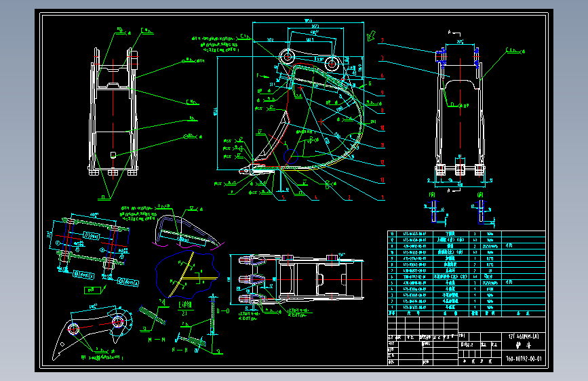Pick the red balloon number 8
This screenshot has width=588, height=381.
382,111
